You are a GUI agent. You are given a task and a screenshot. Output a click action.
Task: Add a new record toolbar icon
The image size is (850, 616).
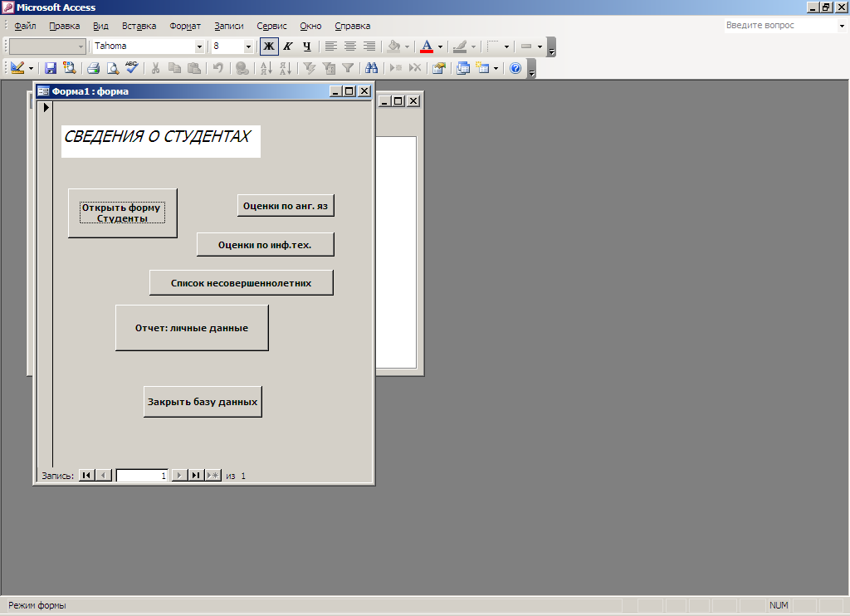(396, 68)
